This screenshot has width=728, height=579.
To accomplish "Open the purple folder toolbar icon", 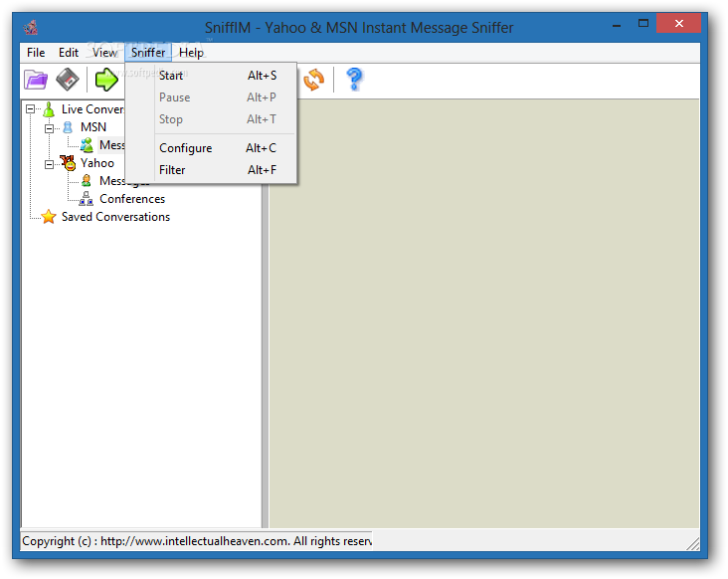I will click(36, 80).
